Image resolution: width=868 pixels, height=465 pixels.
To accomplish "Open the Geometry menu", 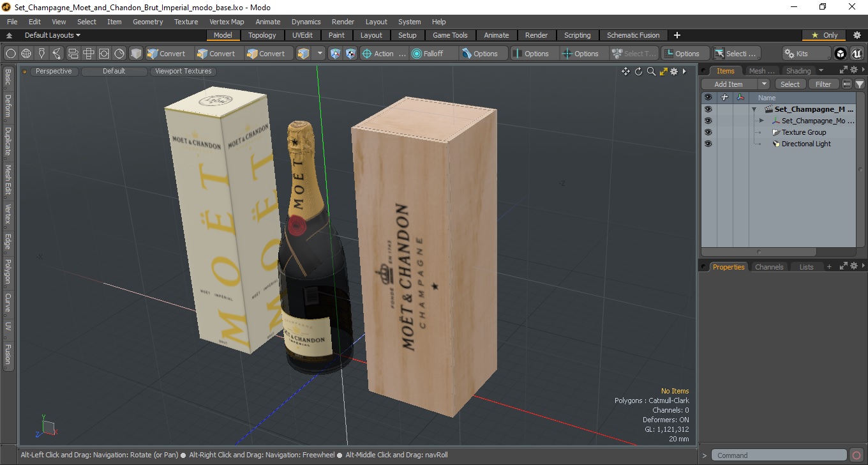I will point(148,22).
